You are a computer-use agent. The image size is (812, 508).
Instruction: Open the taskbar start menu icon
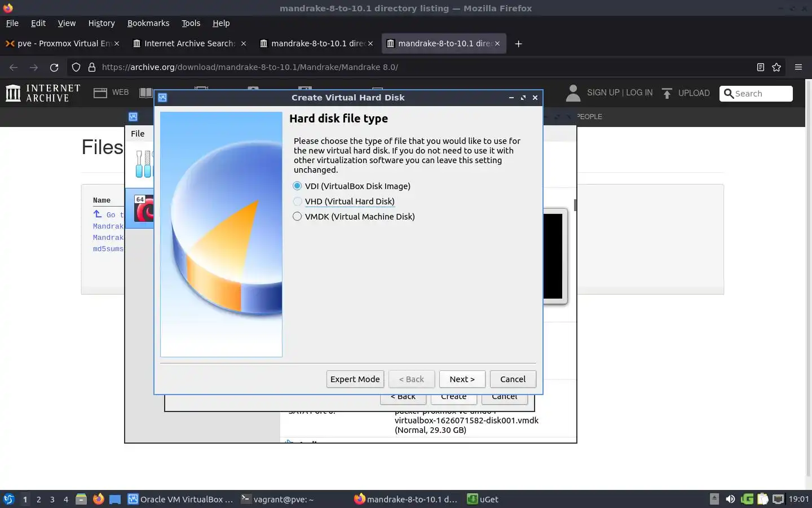9,499
